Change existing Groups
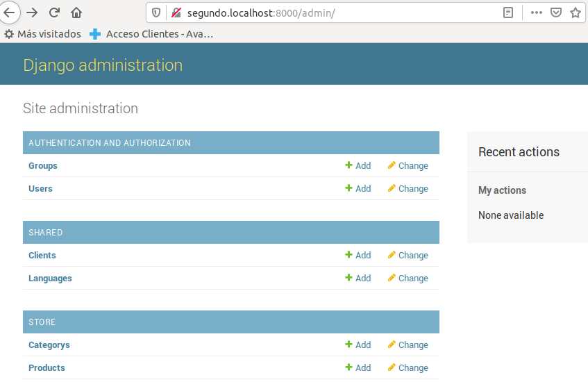The height and width of the screenshot is (382, 588). (x=408, y=166)
